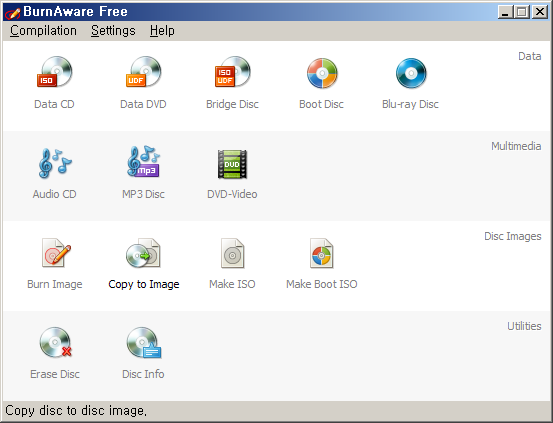Image resolution: width=553 pixels, height=423 pixels.
Task: Click the Make ISO text label
Action: pyautogui.click(x=232, y=284)
